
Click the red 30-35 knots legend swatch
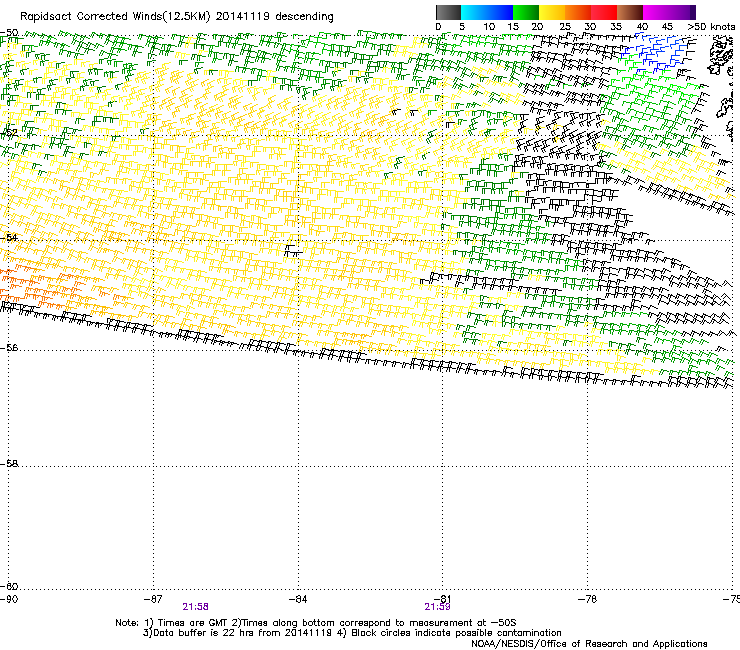(604, 12)
